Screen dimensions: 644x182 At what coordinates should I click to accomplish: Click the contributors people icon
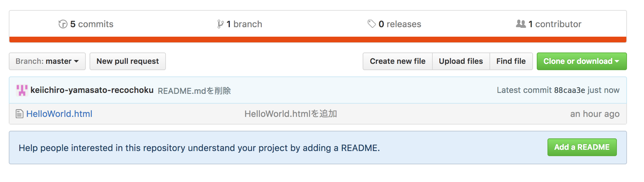521,24
